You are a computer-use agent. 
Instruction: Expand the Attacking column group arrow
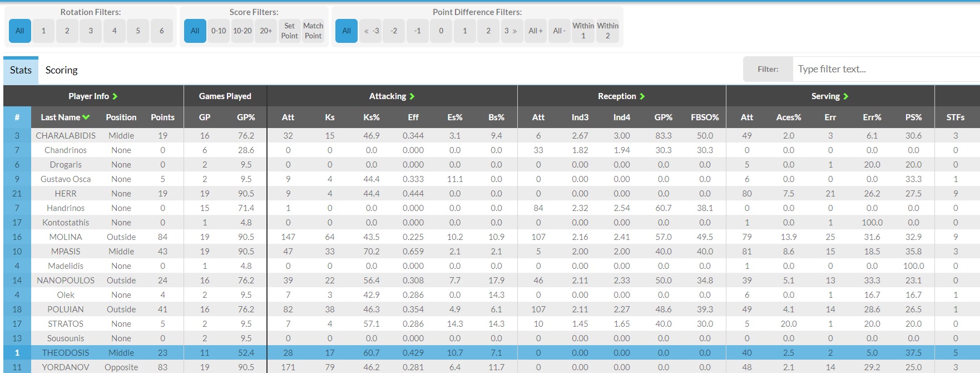click(412, 96)
